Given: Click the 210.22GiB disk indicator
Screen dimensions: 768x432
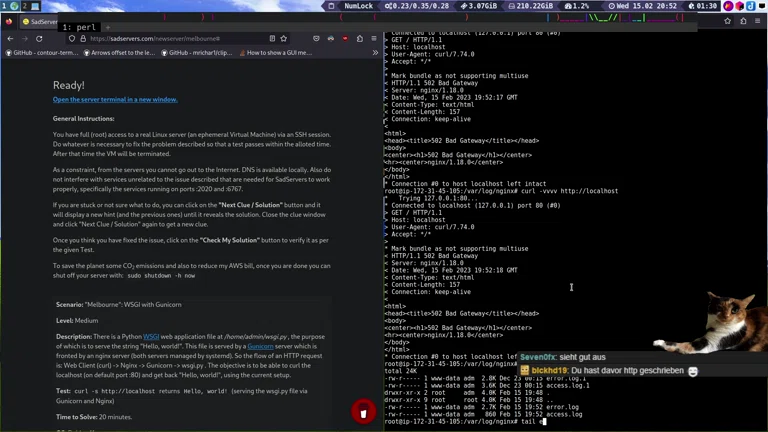Looking at the screenshot, I should coord(530,6).
